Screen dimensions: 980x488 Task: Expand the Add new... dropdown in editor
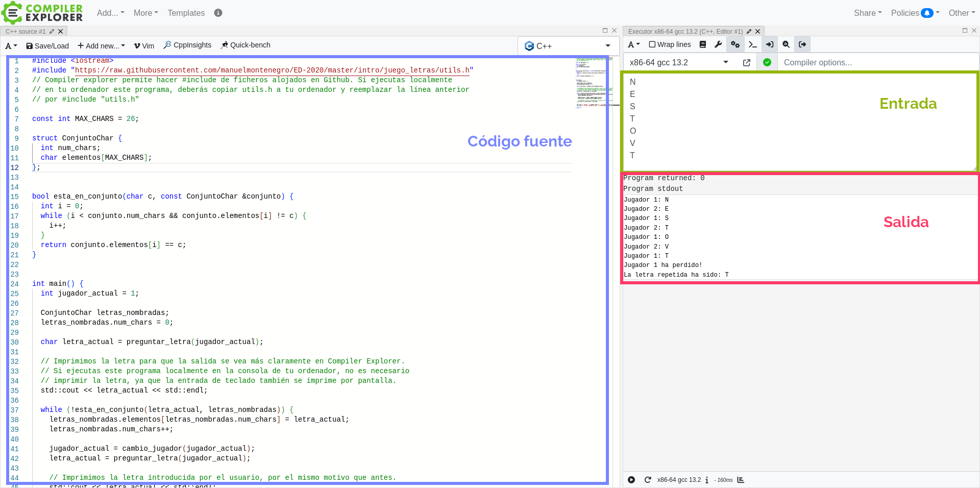point(101,46)
